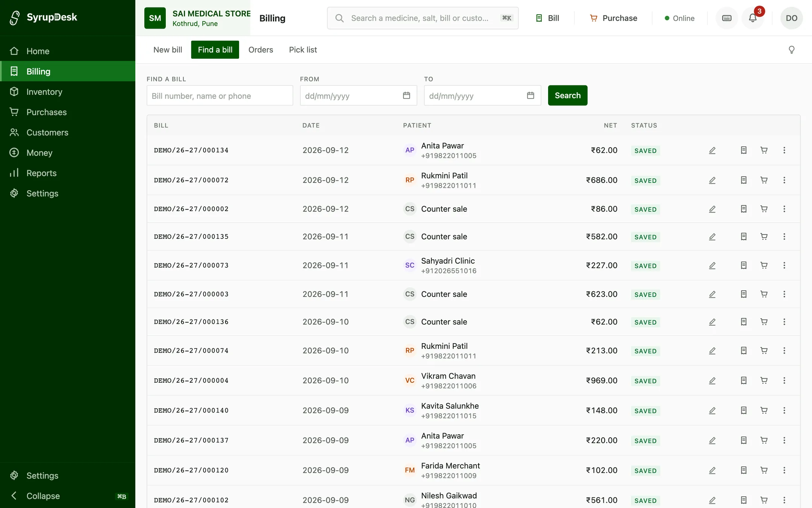View receipt for bill DEMO/26-27/000072
812x508 pixels.
(744, 180)
